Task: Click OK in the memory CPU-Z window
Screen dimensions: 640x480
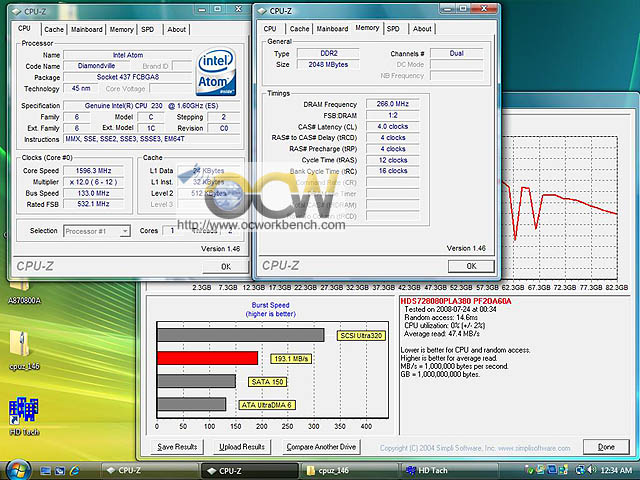Action: [471, 266]
